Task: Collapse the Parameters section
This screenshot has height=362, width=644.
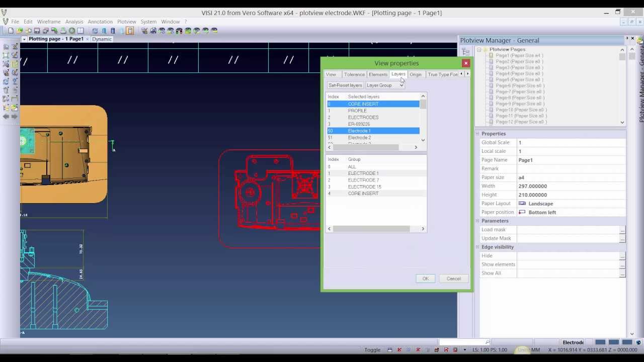Action: 477,221
